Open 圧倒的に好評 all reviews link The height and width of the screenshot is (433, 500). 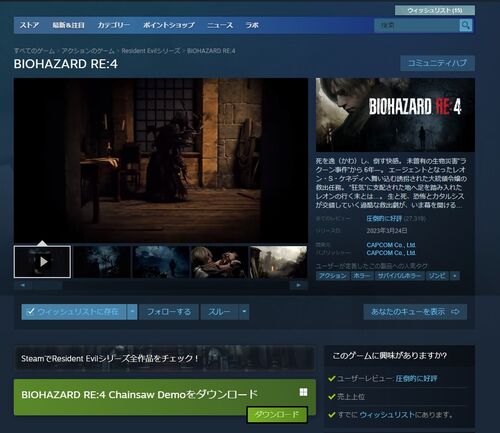pyautogui.click(x=384, y=219)
